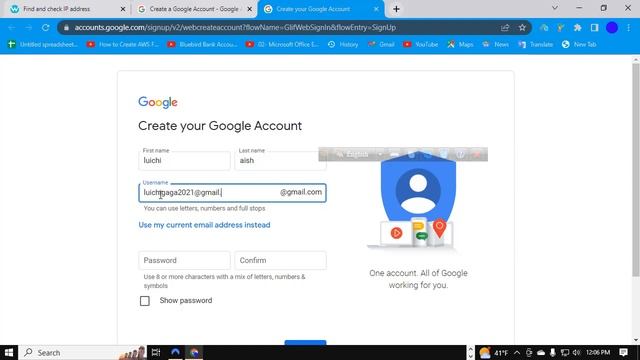Open the Maps bookmark

click(460, 44)
